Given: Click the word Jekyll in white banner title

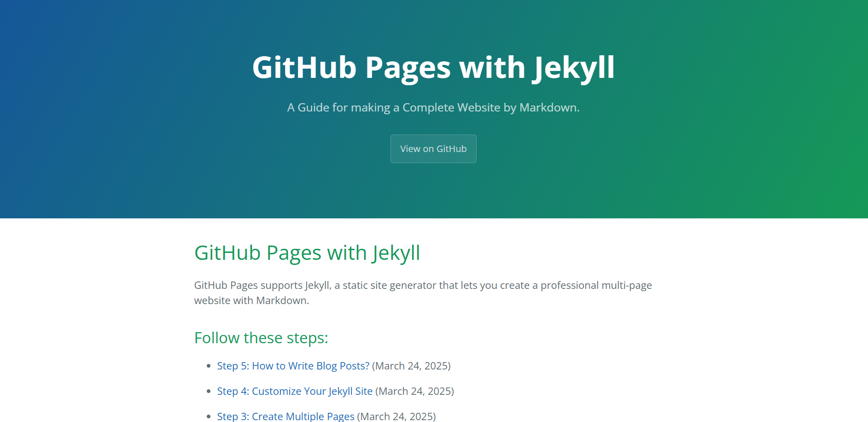Looking at the screenshot, I should tap(574, 68).
